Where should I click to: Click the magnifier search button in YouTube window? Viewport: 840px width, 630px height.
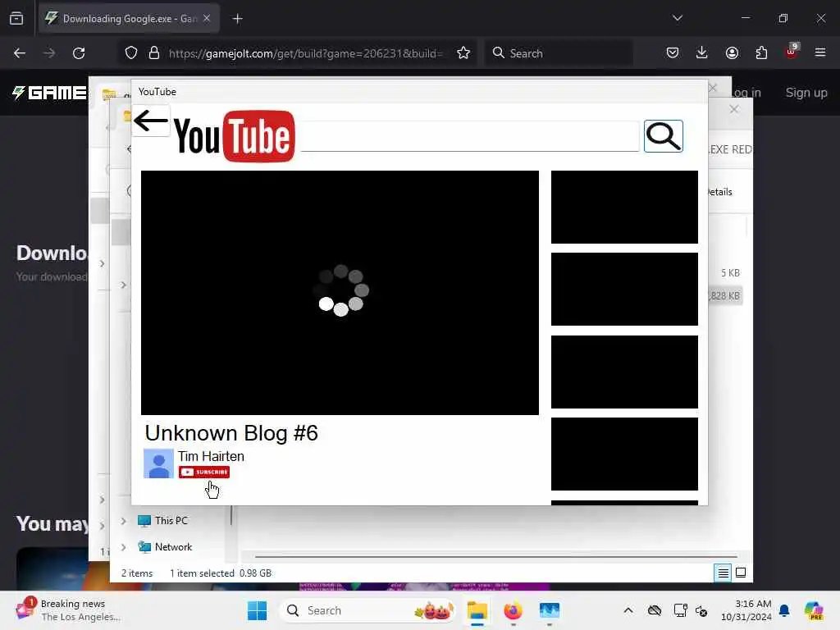[x=663, y=136]
